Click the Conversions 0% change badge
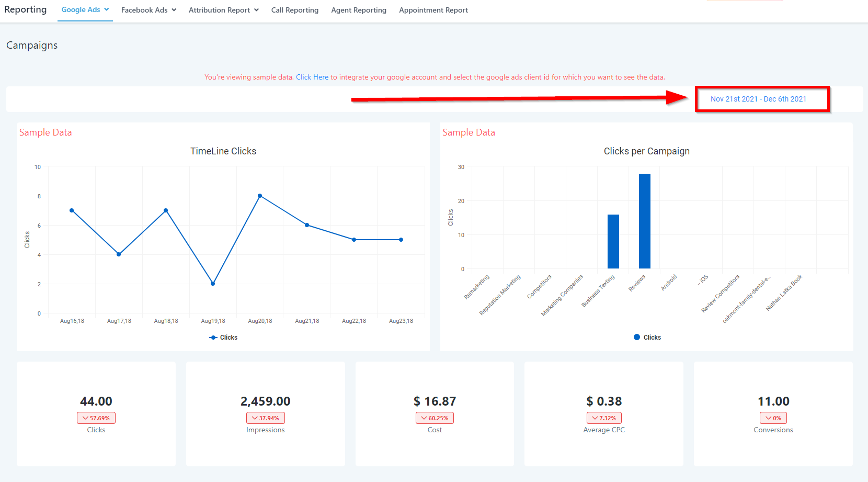The image size is (868, 482). pyautogui.click(x=773, y=418)
